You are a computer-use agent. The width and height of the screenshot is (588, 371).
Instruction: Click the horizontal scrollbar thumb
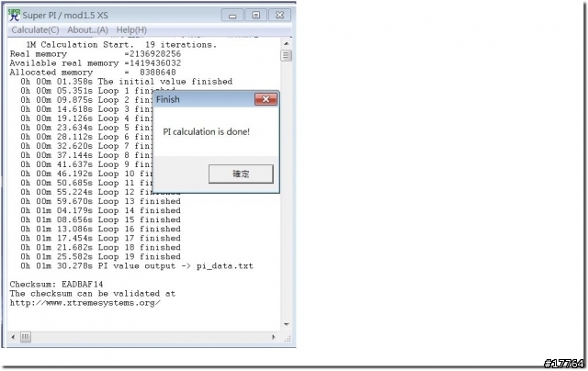click(x=25, y=337)
